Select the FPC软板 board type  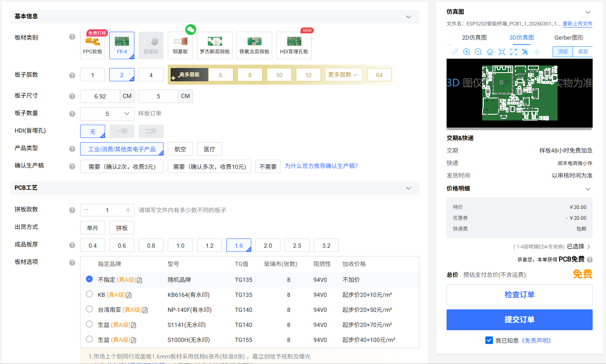[93, 45]
